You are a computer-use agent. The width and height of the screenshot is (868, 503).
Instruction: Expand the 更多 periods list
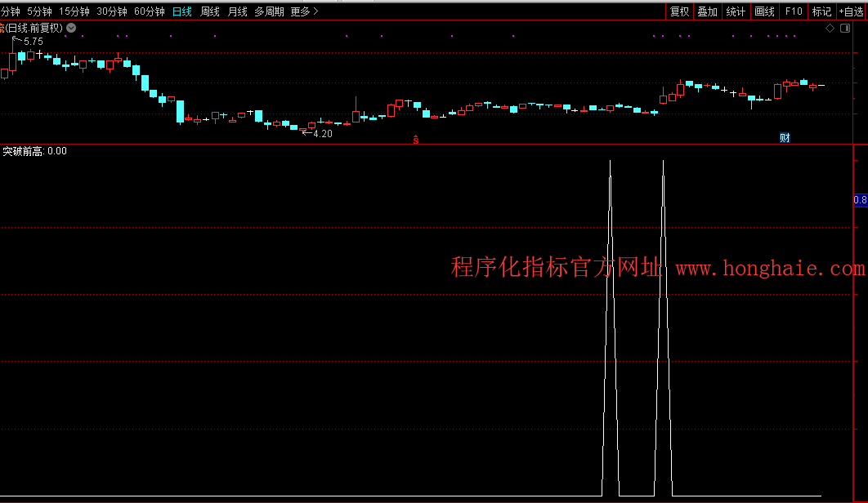click(x=304, y=11)
